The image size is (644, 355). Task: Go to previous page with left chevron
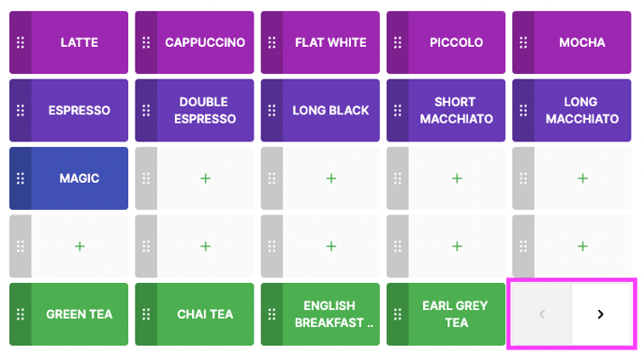point(542,315)
